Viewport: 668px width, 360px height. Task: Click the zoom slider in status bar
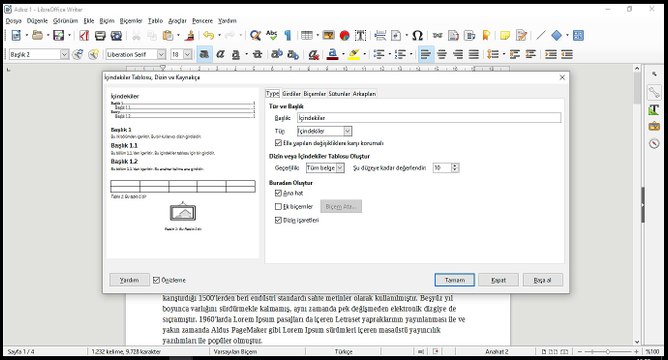608,351
